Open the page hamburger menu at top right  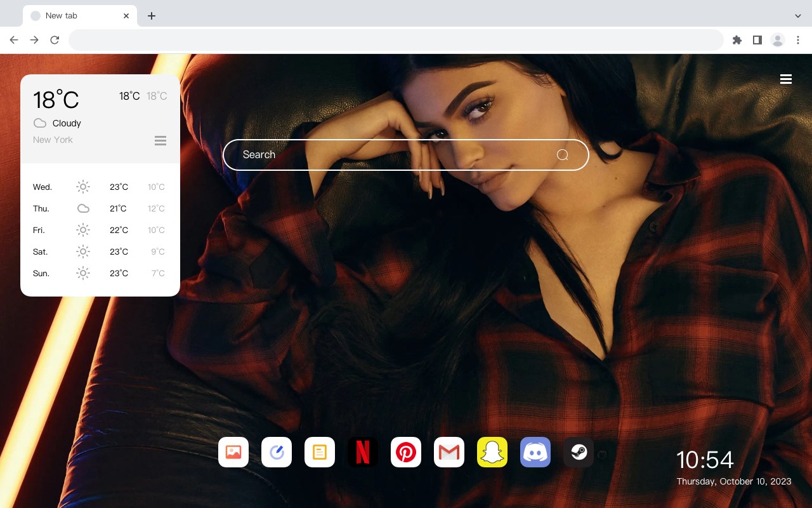[786, 79]
